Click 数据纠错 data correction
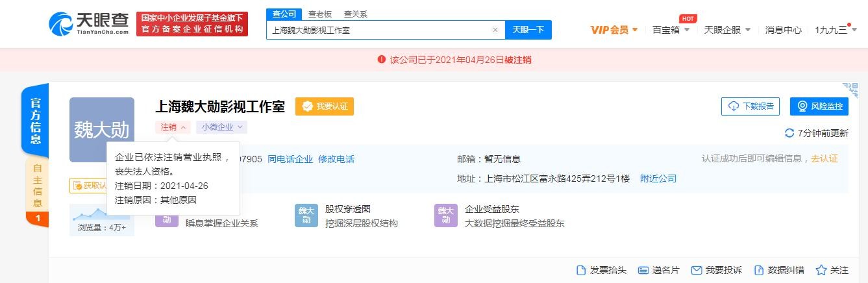This screenshot has height=283, width=868. point(778,270)
